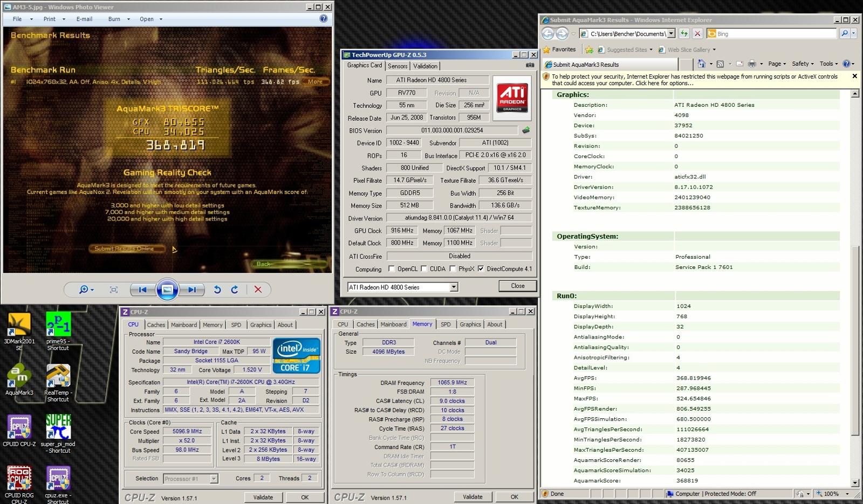The image size is (863, 504).
Task: Open Photo Viewer help icon
Action: [324, 18]
